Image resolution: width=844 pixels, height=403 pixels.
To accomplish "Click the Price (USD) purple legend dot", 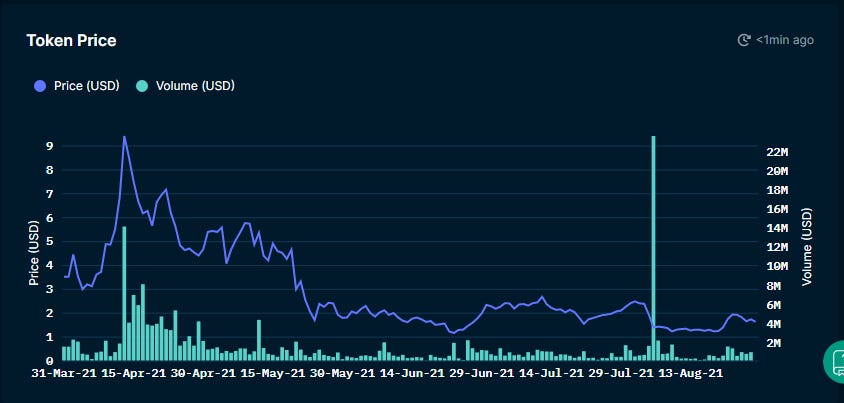I will (40, 86).
